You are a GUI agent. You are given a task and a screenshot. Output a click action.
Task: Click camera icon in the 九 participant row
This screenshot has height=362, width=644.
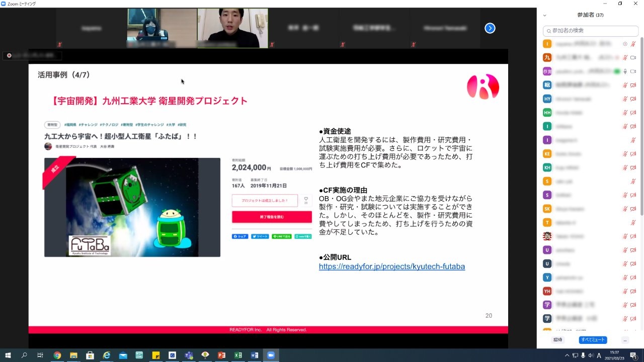point(633,58)
